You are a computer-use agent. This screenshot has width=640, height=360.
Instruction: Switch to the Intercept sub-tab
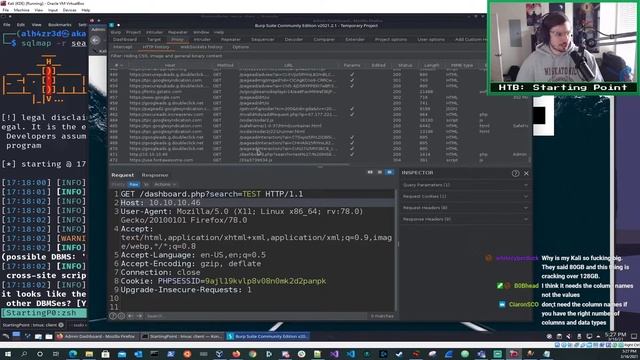(122, 47)
